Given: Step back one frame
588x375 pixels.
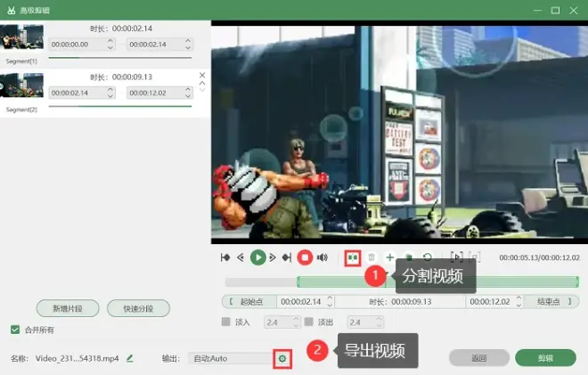Looking at the screenshot, I should click(241, 257).
